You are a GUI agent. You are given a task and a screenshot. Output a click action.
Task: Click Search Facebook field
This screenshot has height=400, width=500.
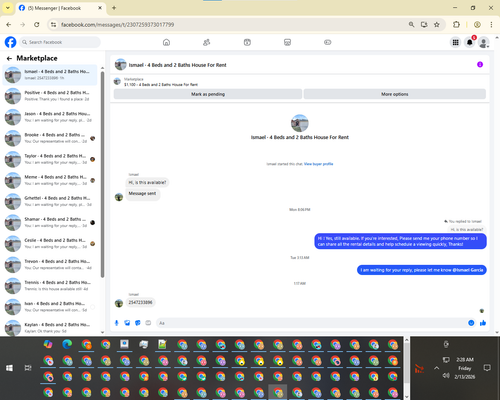[60, 42]
